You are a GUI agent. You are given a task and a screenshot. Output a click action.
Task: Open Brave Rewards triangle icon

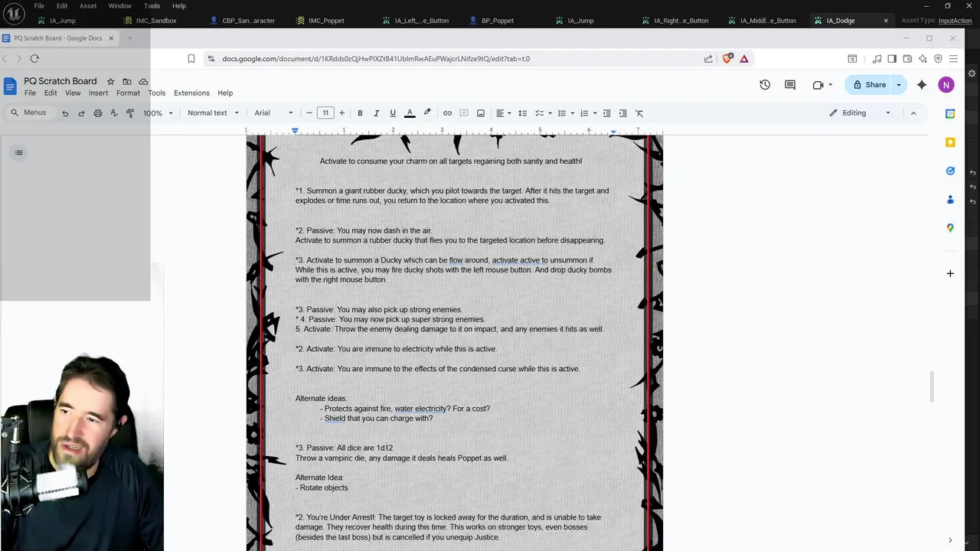click(743, 58)
